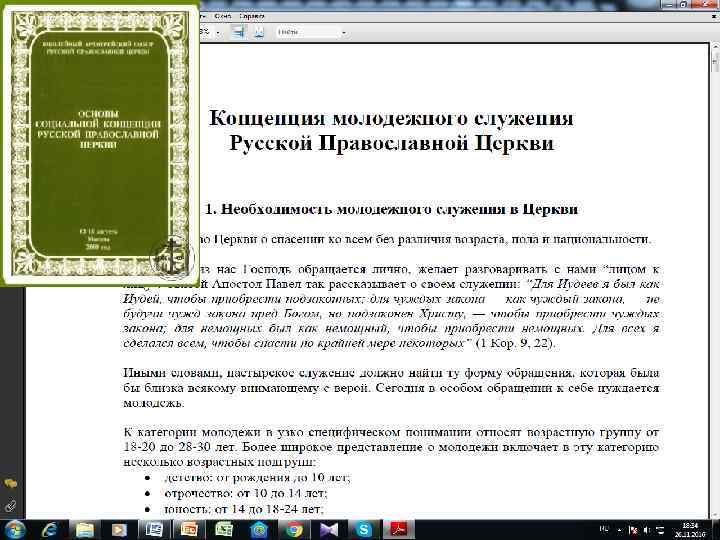Open the attachments paperclip icon in sidebar
Screen dimensions: 720x540
point(11,506)
